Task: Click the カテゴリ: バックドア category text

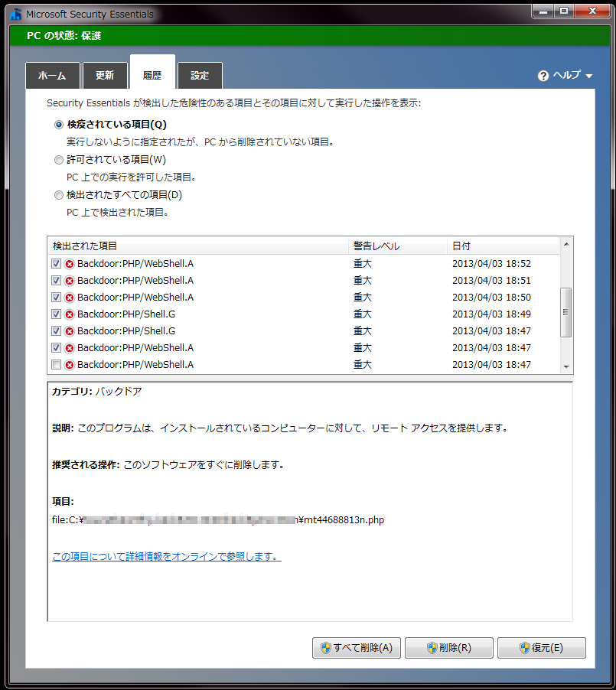Action: point(97,391)
